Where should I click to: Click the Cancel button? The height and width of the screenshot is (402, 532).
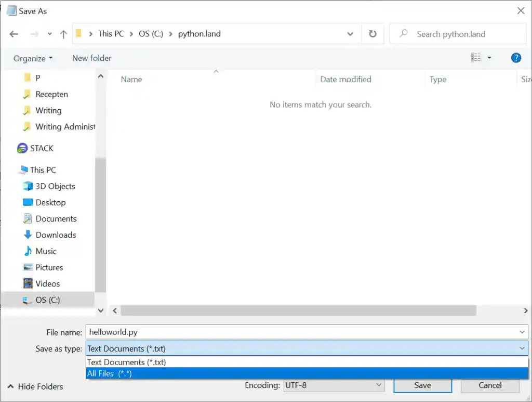[489, 385]
